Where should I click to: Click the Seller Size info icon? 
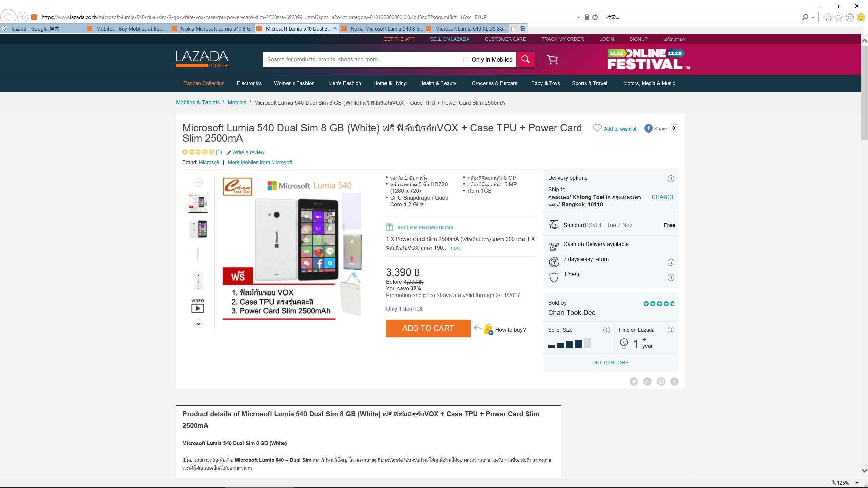607,330
